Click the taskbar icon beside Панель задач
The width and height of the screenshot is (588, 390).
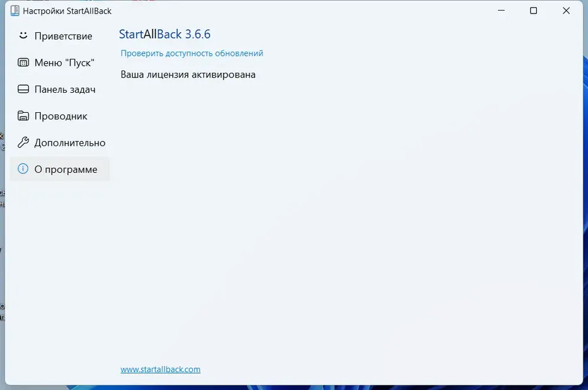click(24, 89)
